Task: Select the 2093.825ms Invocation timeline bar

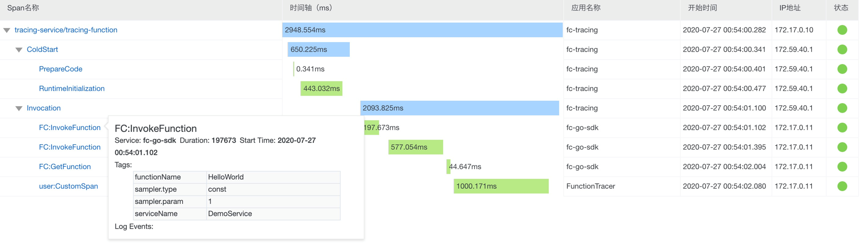Action: [459, 108]
